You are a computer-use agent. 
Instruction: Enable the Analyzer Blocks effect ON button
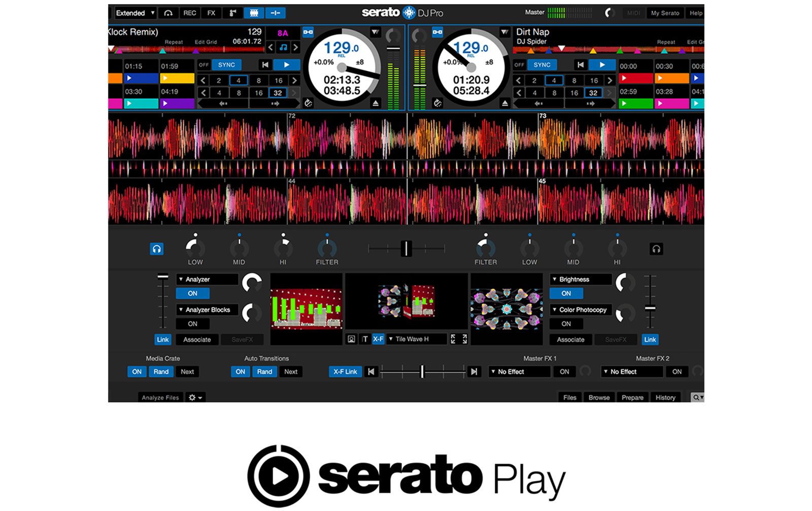tap(192, 324)
